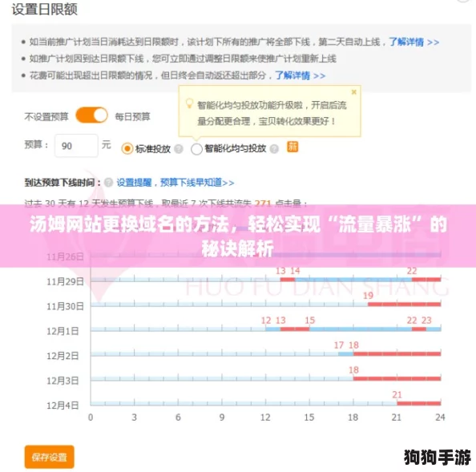Open the 了解详情 link about overspending
The height and width of the screenshot is (472, 476).
coord(300,75)
